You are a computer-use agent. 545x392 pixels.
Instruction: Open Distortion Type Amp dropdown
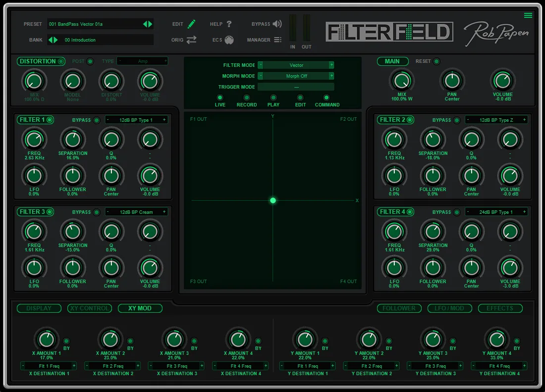pyautogui.click(x=143, y=61)
